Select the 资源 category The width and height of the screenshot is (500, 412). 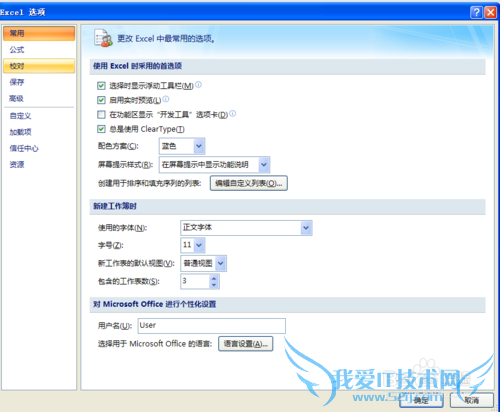click(x=39, y=164)
